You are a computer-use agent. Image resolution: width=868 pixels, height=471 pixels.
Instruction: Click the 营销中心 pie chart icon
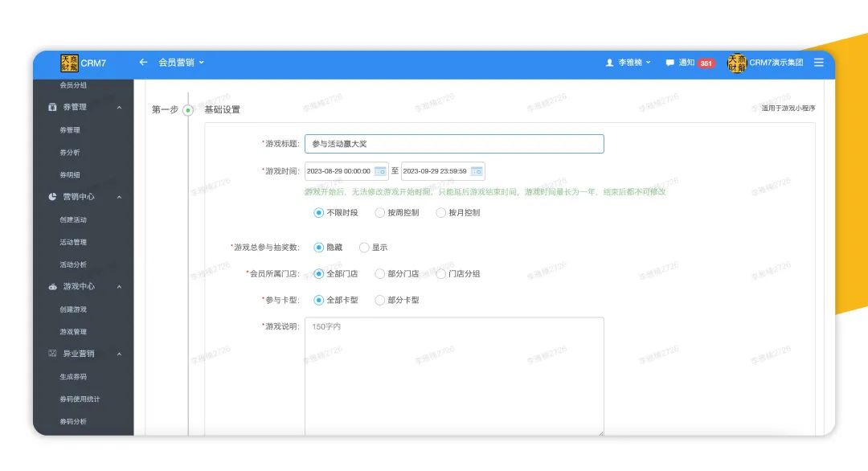pyautogui.click(x=52, y=196)
